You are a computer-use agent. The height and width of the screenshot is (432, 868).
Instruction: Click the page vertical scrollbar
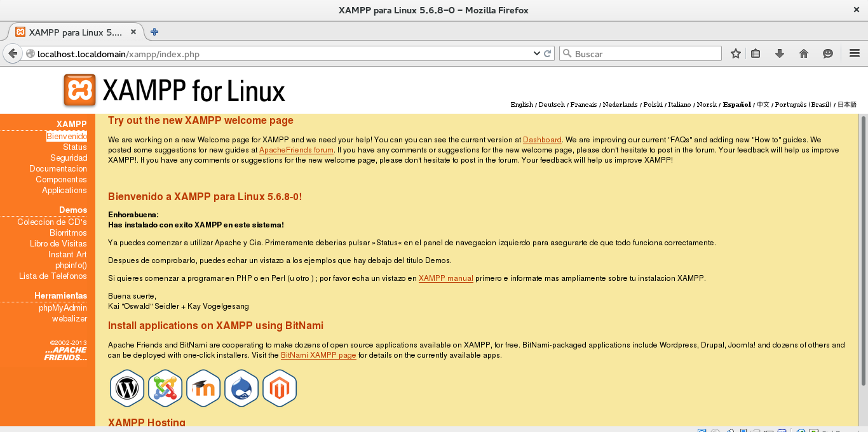click(863, 250)
